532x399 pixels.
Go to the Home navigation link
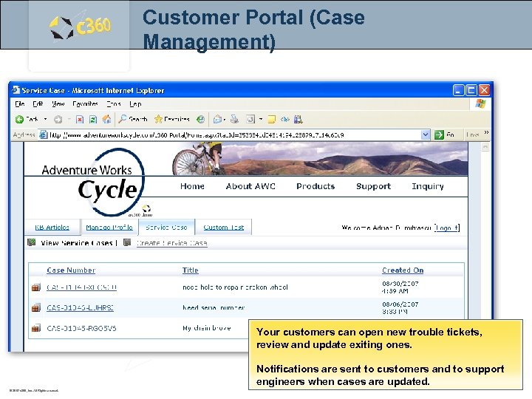[x=192, y=186]
